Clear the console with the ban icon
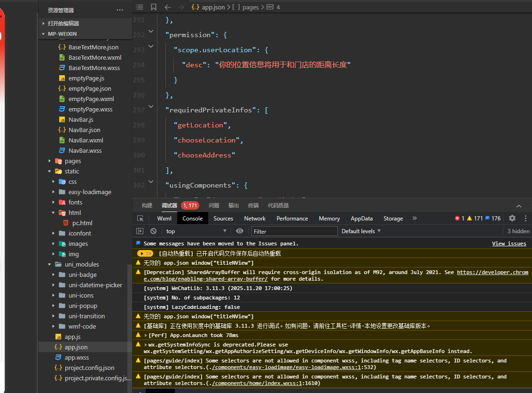This screenshot has height=393, width=532. [153, 231]
